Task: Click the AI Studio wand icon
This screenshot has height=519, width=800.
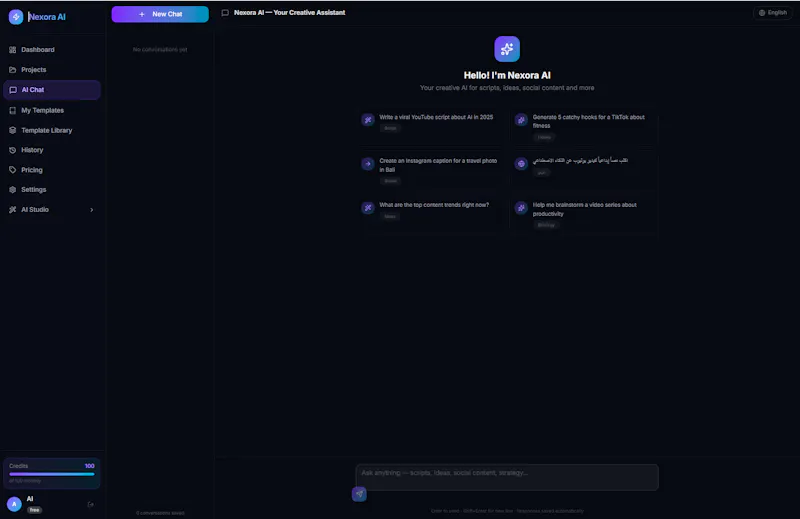Action: 13,209
